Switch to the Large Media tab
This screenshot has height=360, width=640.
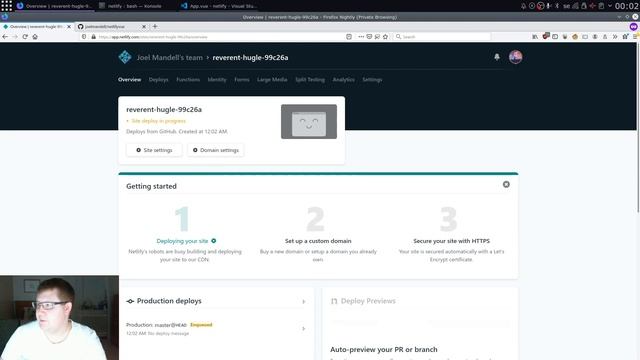tap(272, 80)
